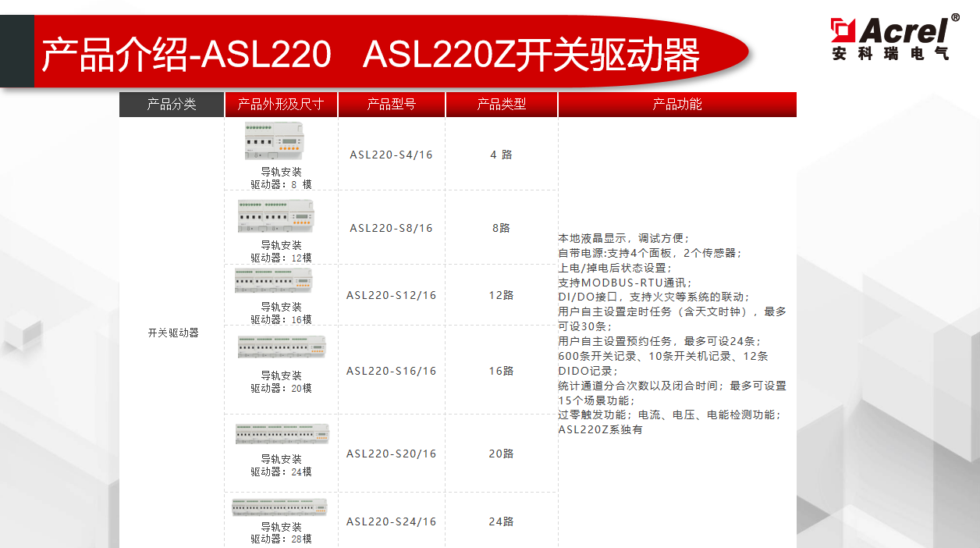980x548 pixels.
Task: Click the slide title ASL220 ASL220Z开关驱动器
Action: point(371,55)
